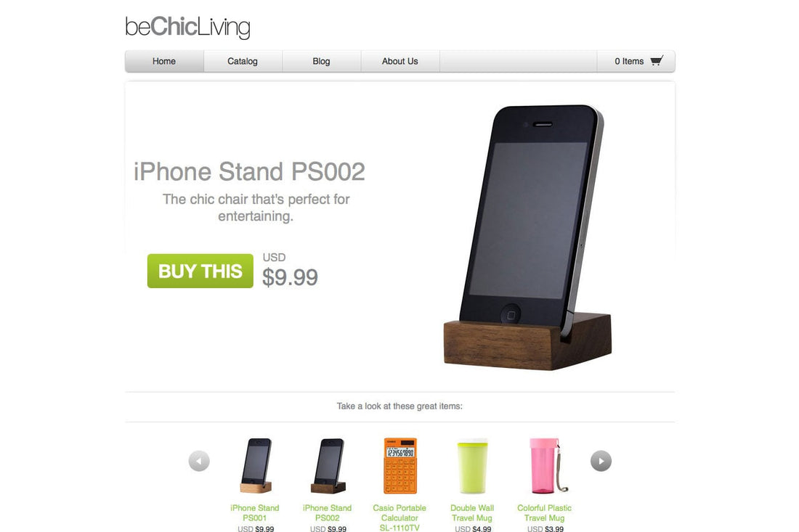Click the green BUY THIS button
The height and width of the screenshot is (532, 799).
pyautogui.click(x=200, y=271)
